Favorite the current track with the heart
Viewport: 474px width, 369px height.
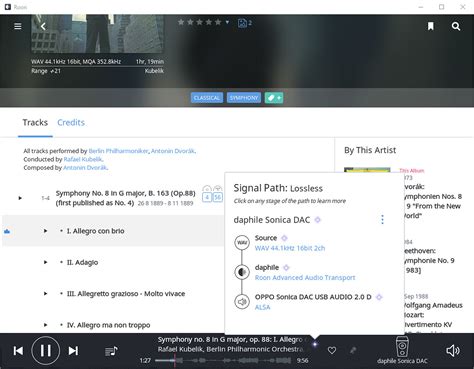tap(332, 350)
